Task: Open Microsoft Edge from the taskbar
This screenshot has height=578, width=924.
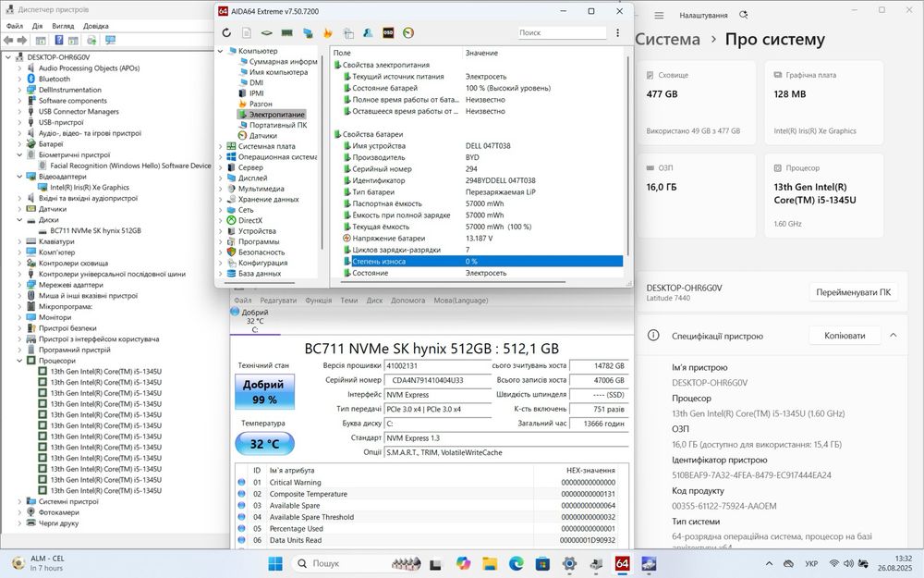Action: (x=517, y=563)
